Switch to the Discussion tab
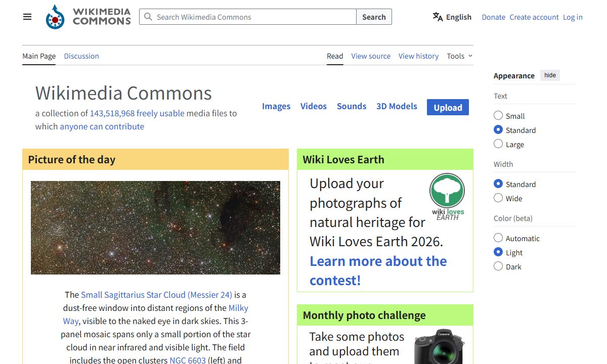Image resolution: width=607 pixels, height=364 pixels. point(81,56)
